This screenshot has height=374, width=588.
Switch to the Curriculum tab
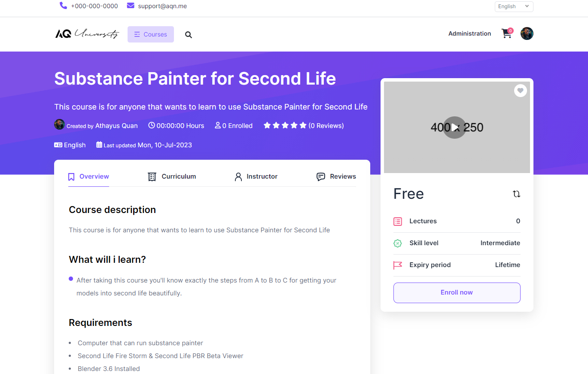(x=172, y=176)
